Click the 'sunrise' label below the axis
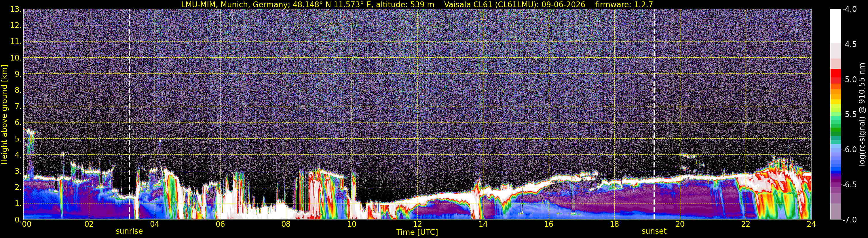This screenshot has height=238, width=868. (129, 231)
